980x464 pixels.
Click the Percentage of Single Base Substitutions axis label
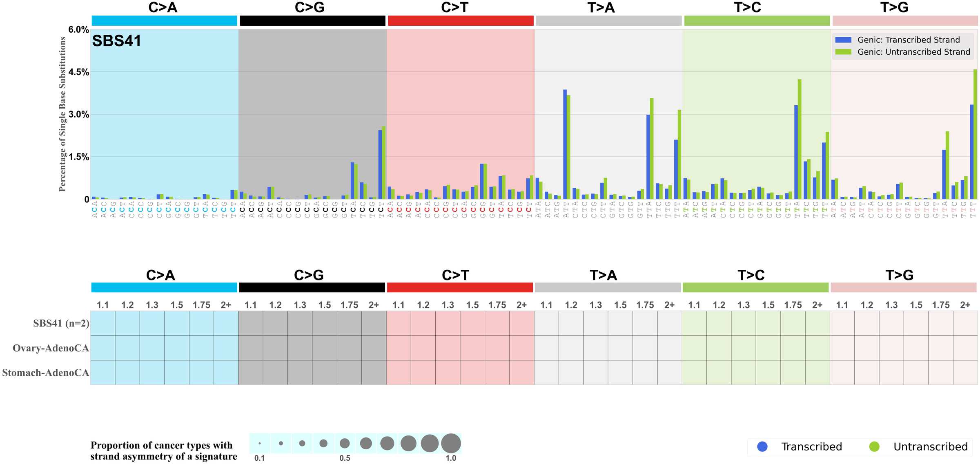tap(62, 114)
